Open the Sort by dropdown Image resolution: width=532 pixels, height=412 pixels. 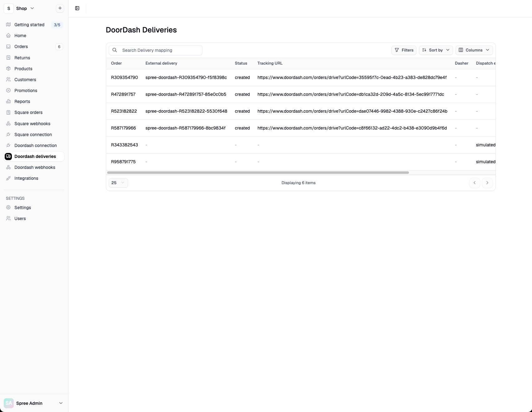pos(436,50)
